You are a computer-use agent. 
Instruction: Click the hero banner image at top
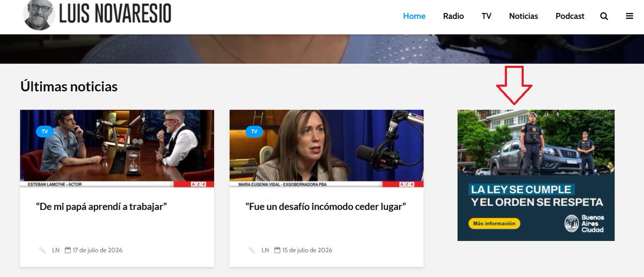322,49
